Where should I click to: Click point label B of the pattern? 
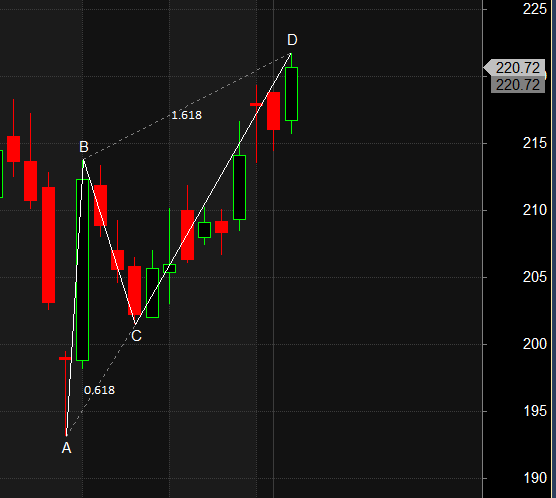84,146
